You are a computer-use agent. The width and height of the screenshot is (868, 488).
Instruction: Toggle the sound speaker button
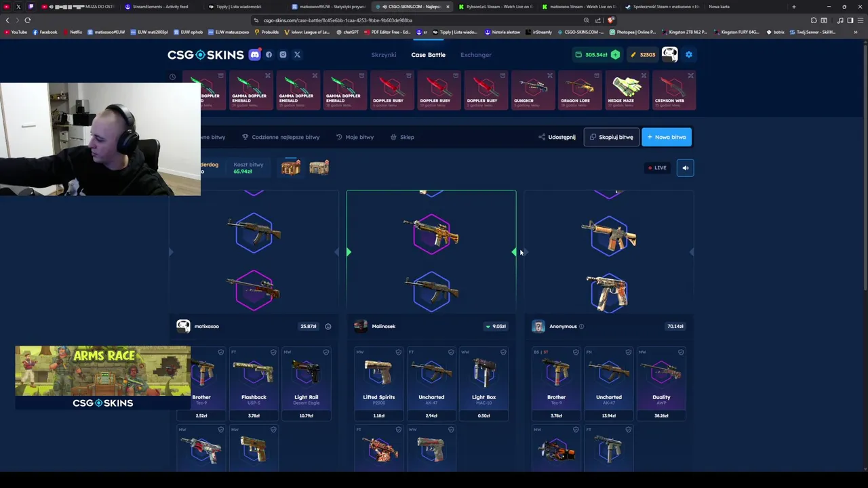pos(685,168)
